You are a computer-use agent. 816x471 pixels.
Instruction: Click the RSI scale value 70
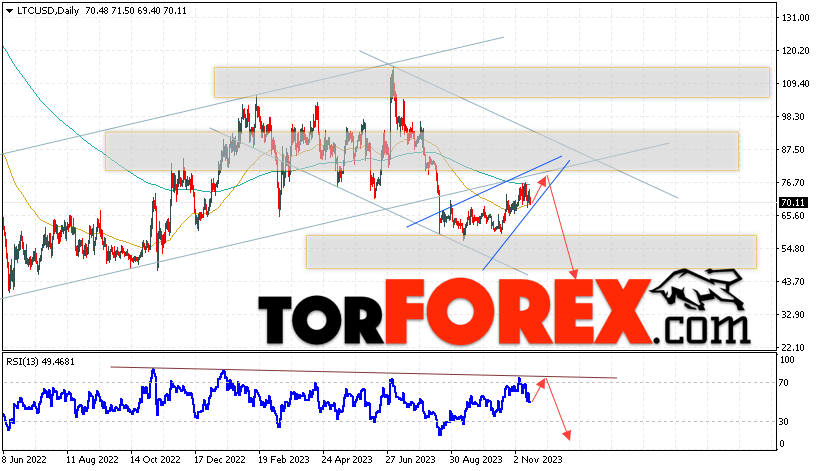pos(784,383)
